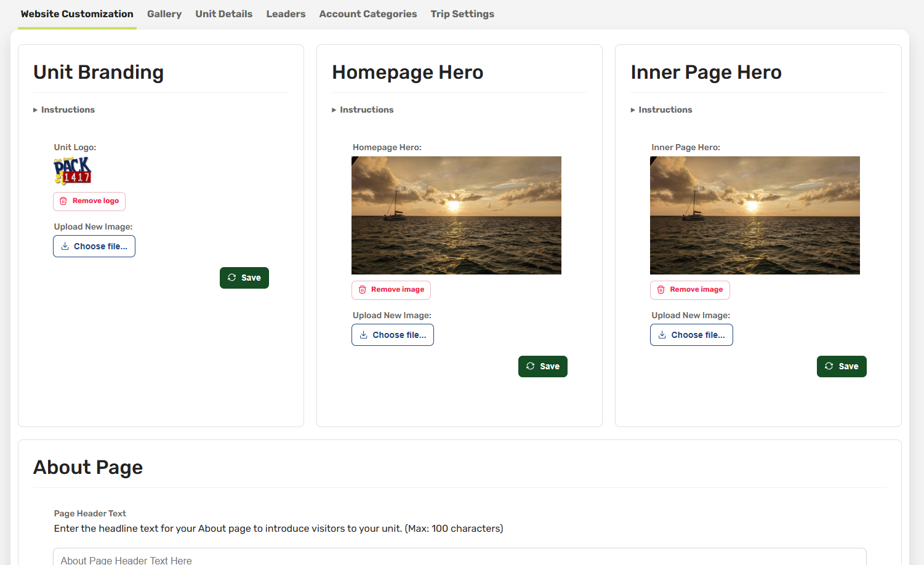Click the About Page heading
Viewport: 924px width, 565px height.
tap(88, 468)
